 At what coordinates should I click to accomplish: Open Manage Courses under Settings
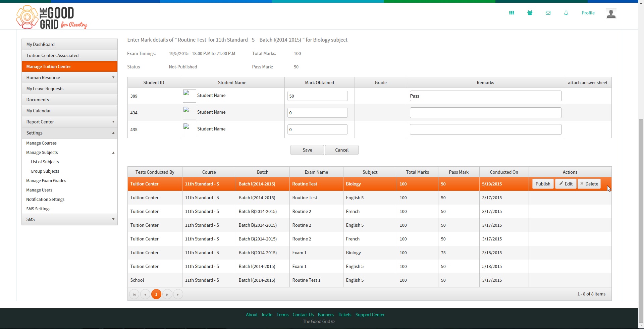point(41,143)
